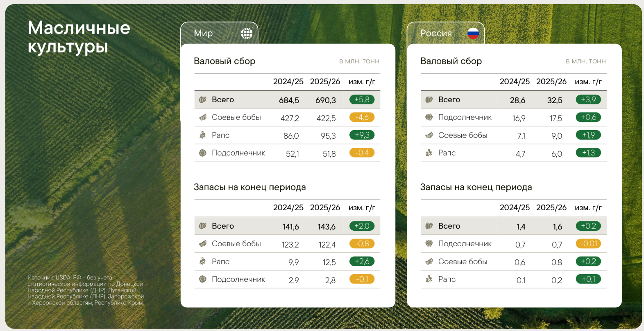Click the rapeseed icon in the Russia Запасы table
Screen dimensions: 644x331
429,279
